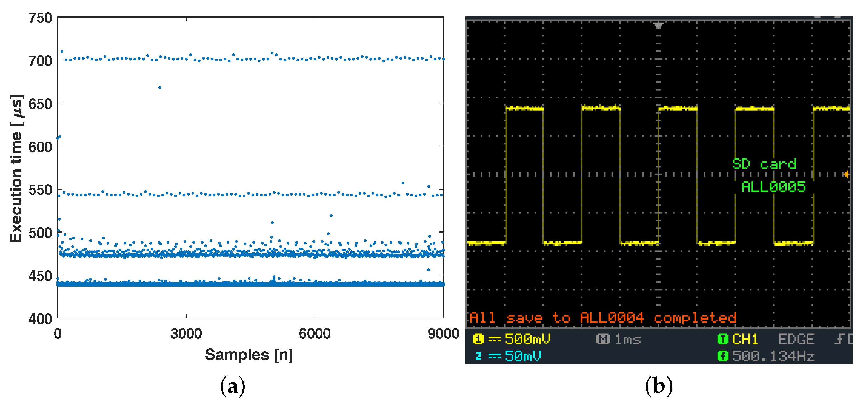Click the EDGE trigger type label

[x=796, y=339]
